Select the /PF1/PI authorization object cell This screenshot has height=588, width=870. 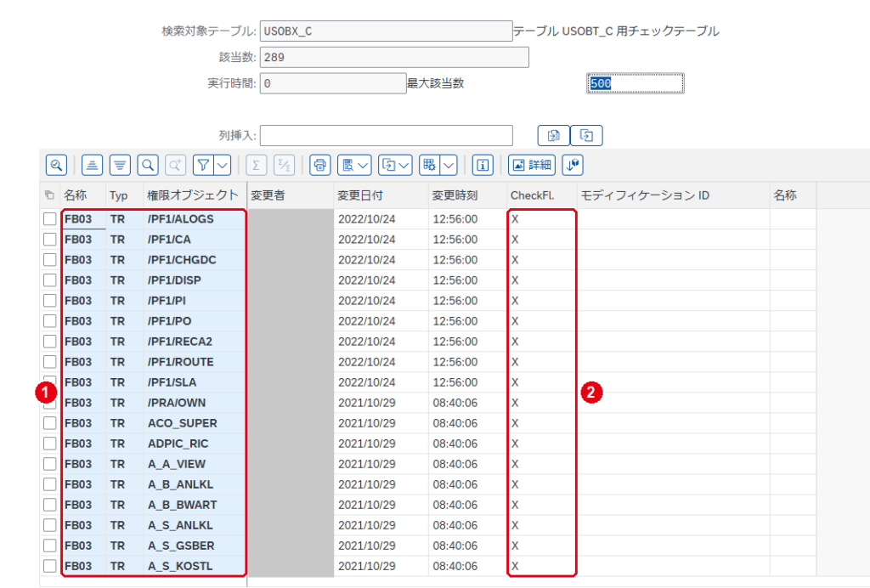pos(195,301)
